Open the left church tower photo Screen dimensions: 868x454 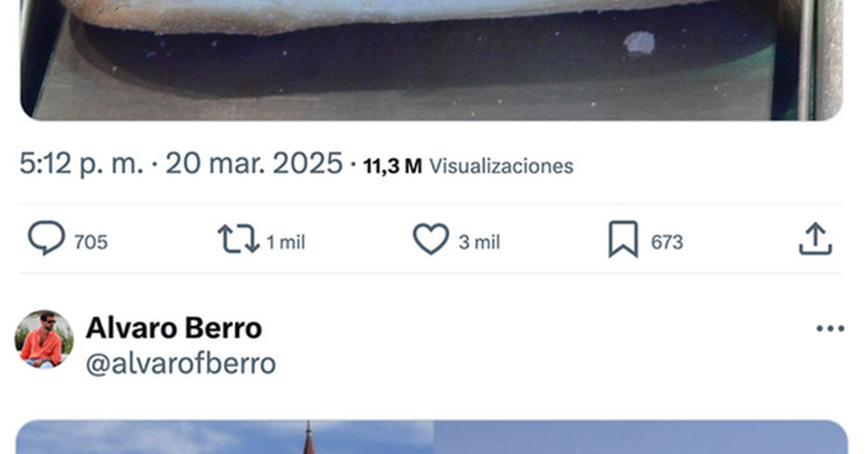[x=225, y=437]
